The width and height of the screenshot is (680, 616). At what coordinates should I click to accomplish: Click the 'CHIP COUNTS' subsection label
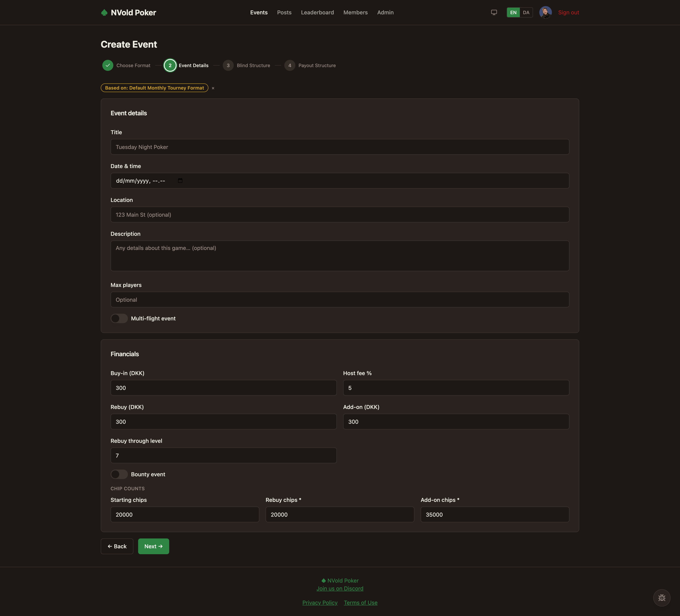[128, 488]
